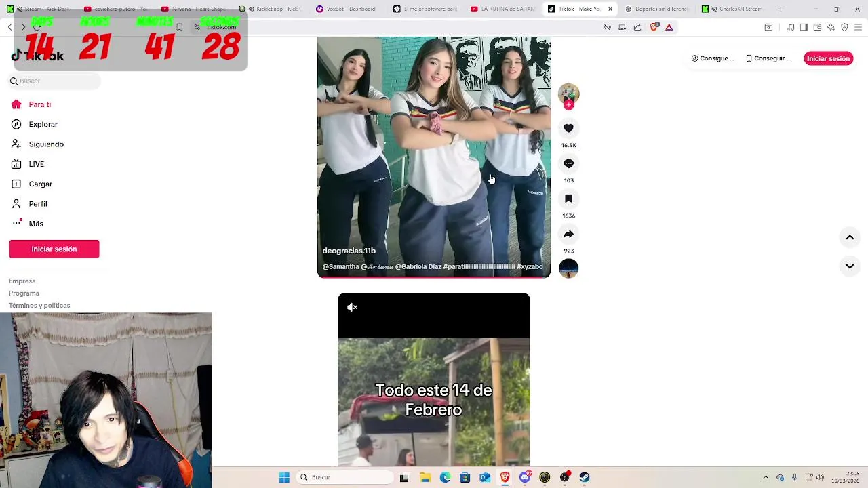Click the microphone icon in system tray
This screenshot has height=488, width=868.
[x=795, y=477]
